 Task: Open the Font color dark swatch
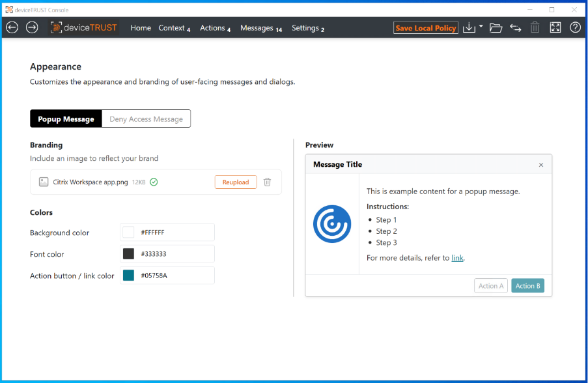click(128, 254)
